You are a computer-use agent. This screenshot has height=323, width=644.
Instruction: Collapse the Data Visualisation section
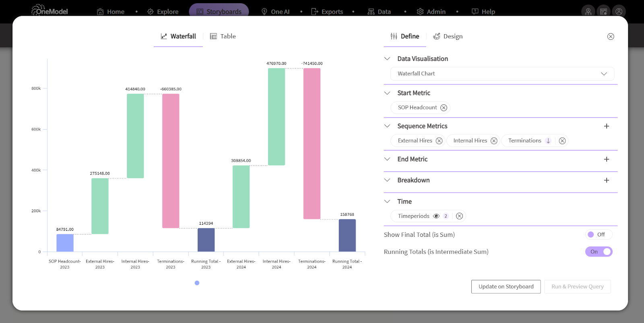click(387, 59)
